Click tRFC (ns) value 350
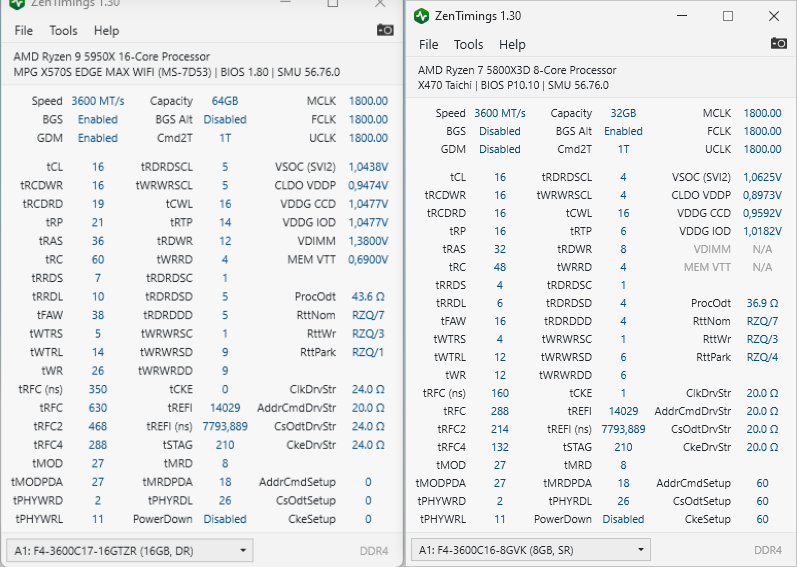The height and width of the screenshot is (567, 797). (98, 389)
